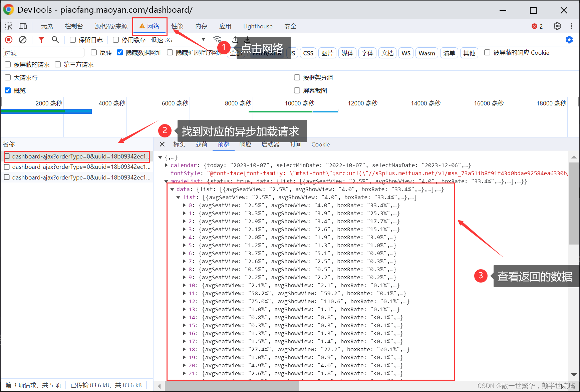Open network conditions wifi icon
The height and width of the screenshot is (392, 580).
point(217,39)
